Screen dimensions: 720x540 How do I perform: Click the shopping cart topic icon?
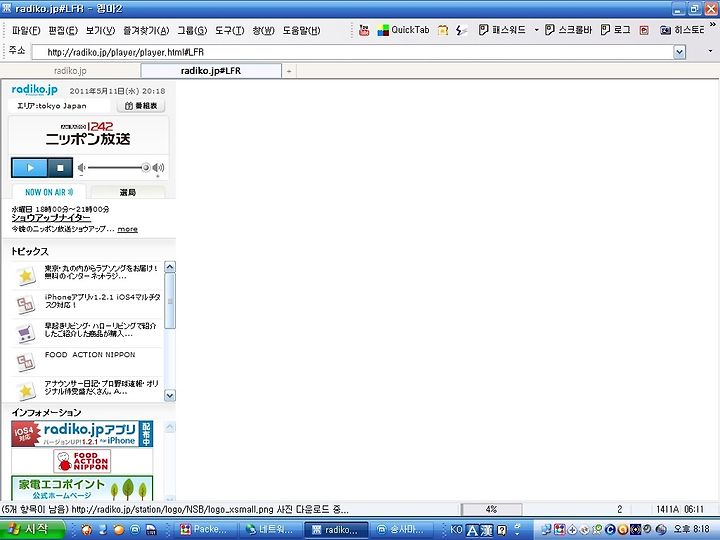point(26,333)
